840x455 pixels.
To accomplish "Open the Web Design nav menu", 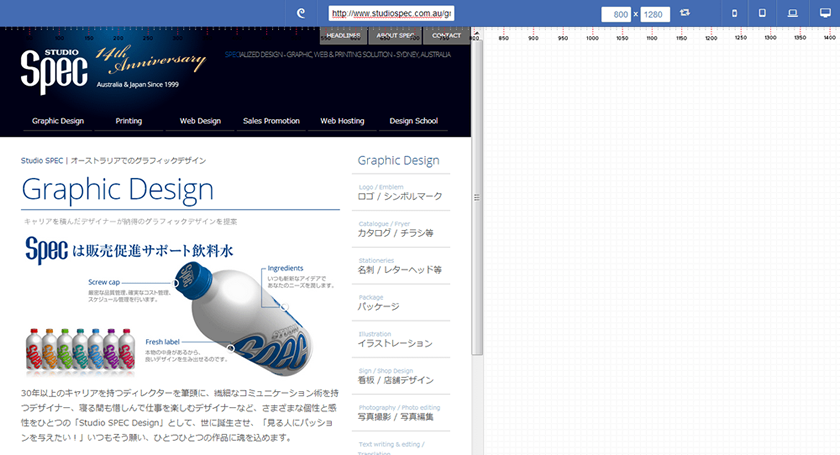I will tap(200, 121).
